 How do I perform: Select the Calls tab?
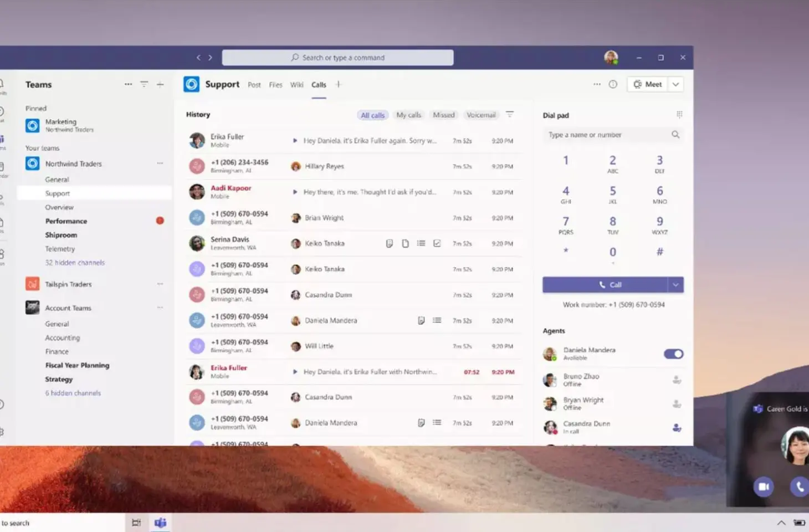click(x=319, y=85)
